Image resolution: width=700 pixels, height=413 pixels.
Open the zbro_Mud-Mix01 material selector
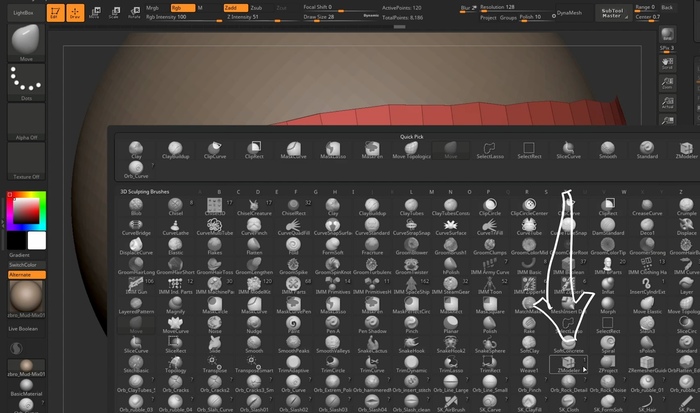(x=26, y=299)
